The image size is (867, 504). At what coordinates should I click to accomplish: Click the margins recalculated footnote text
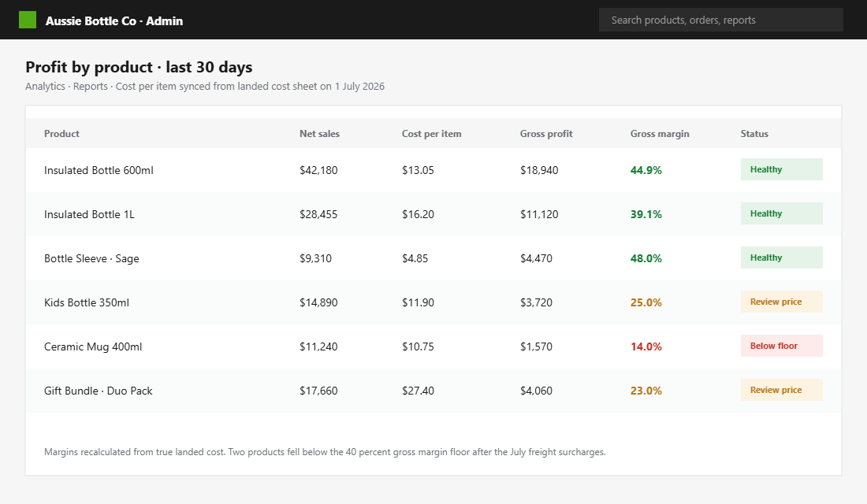(325, 452)
